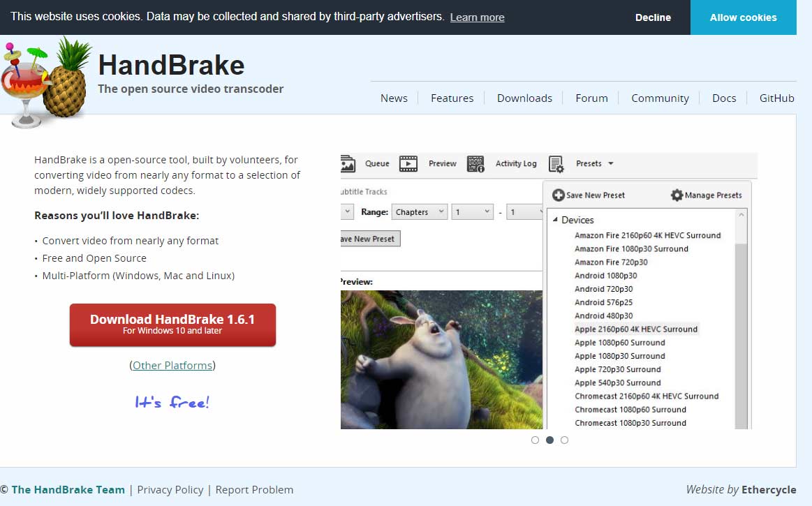Select Android 480p30 preset
This screenshot has height=506, width=812.
coord(604,316)
